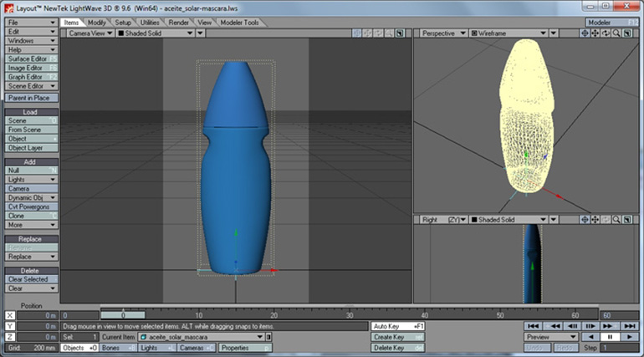Image resolution: width=644 pixels, height=357 pixels.
Task: Switch to the Items tab
Action: pyautogui.click(x=71, y=23)
